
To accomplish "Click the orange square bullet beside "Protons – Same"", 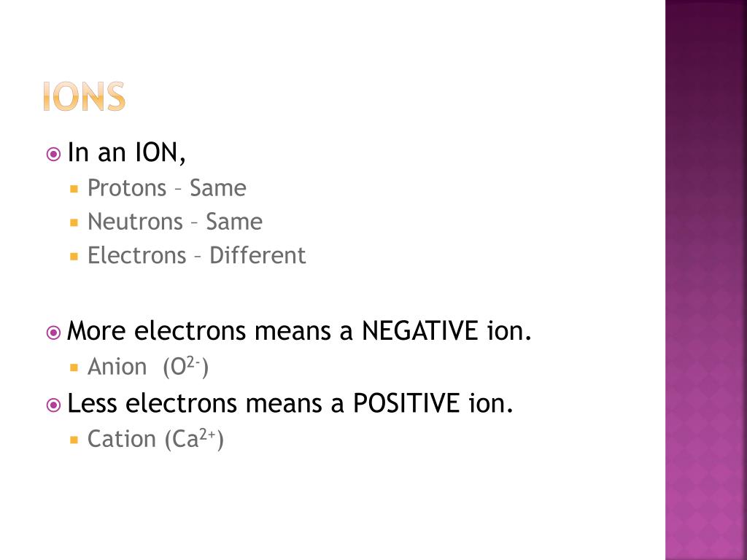I will pyautogui.click(x=74, y=188).
